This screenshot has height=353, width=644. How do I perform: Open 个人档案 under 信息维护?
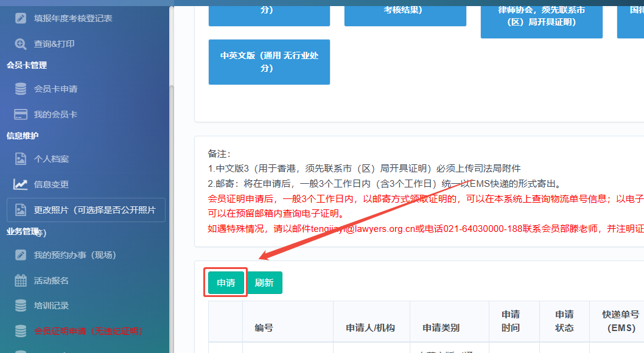pos(51,159)
